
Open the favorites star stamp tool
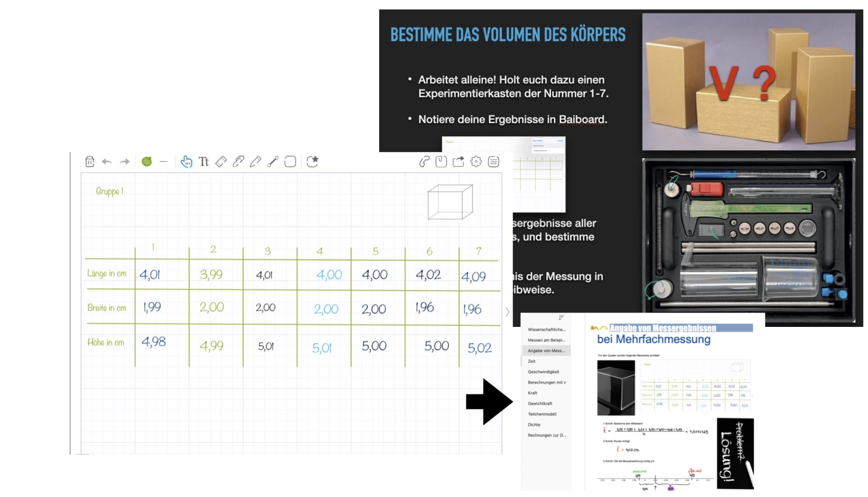pos(312,161)
